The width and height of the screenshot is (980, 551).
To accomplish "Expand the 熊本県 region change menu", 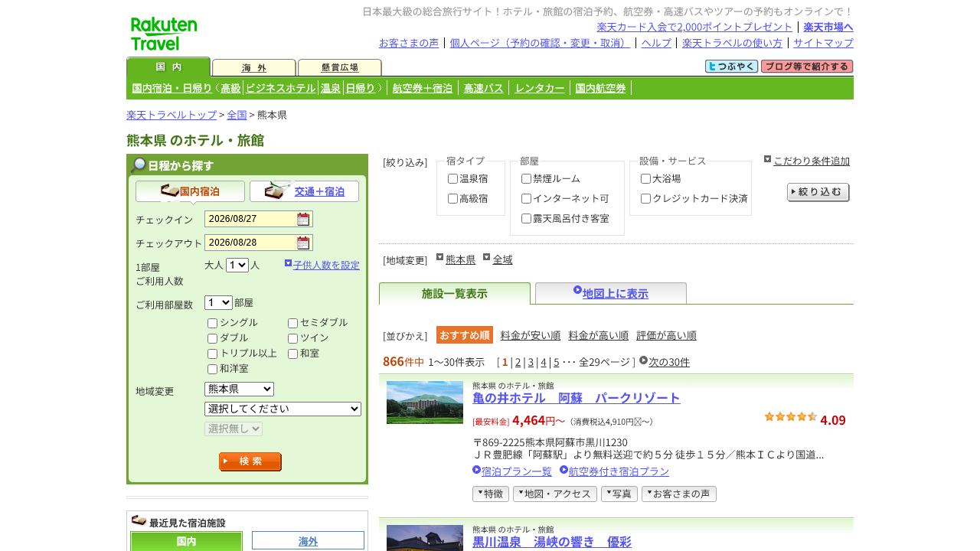I will click(460, 259).
